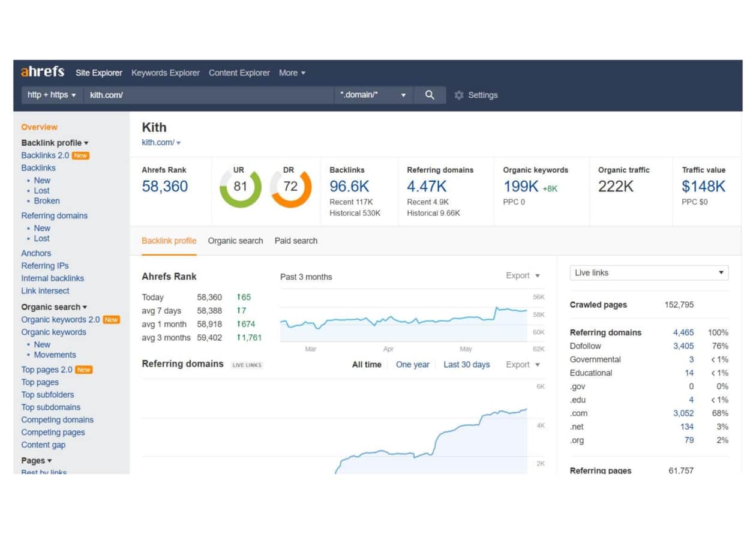Screen dimensions: 756x534
Task: Click the Crawled pages value 152,795
Action: (679, 305)
